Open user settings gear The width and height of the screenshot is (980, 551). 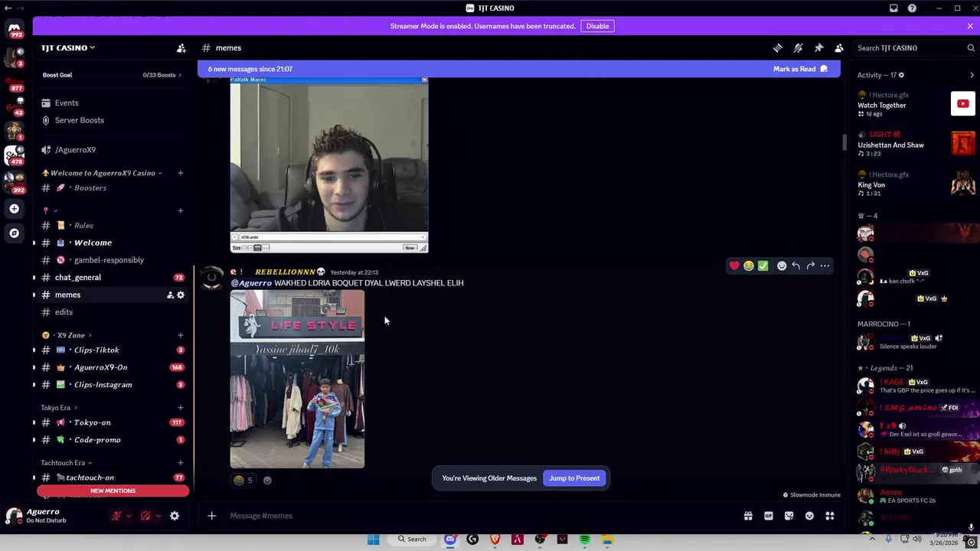click(175, 516)
